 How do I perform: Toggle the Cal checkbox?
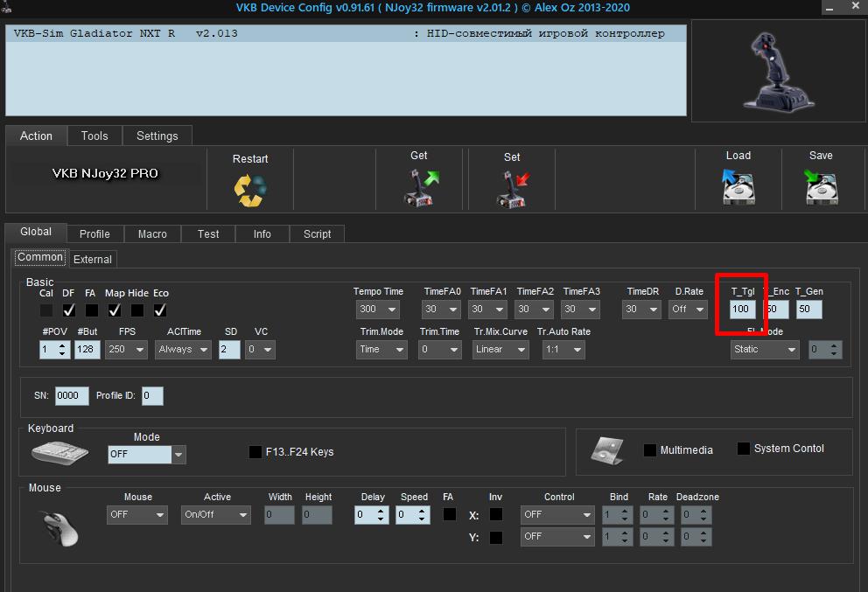click(46, 310)
